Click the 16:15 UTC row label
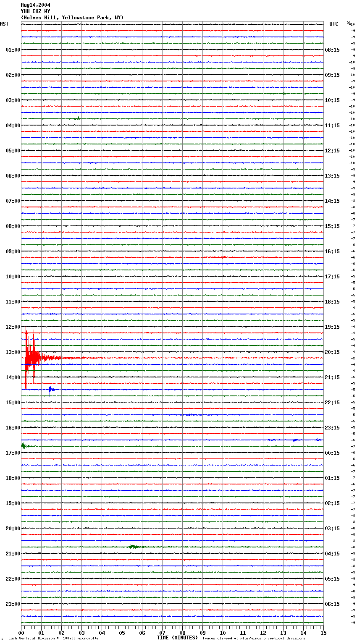 tap(332, 251)
